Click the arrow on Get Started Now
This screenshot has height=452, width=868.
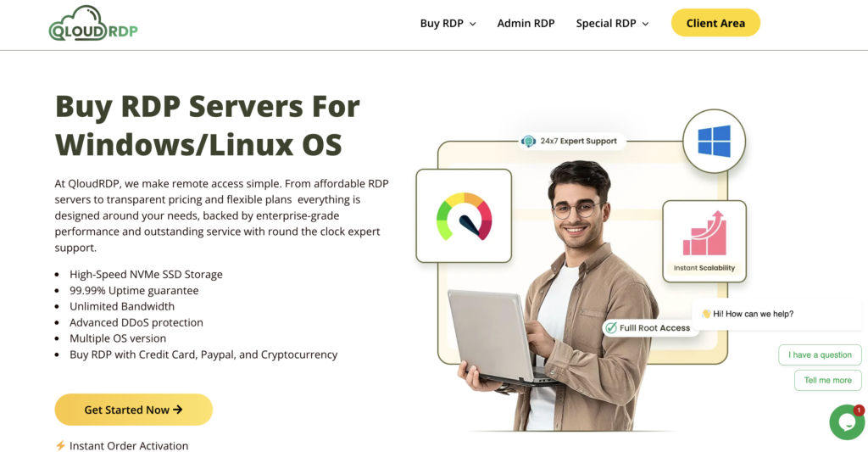coord(178,410)
